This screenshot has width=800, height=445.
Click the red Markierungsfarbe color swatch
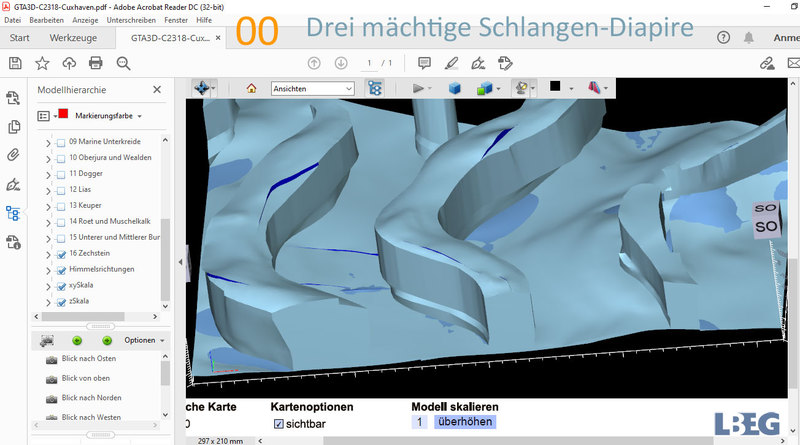(63, 116)
